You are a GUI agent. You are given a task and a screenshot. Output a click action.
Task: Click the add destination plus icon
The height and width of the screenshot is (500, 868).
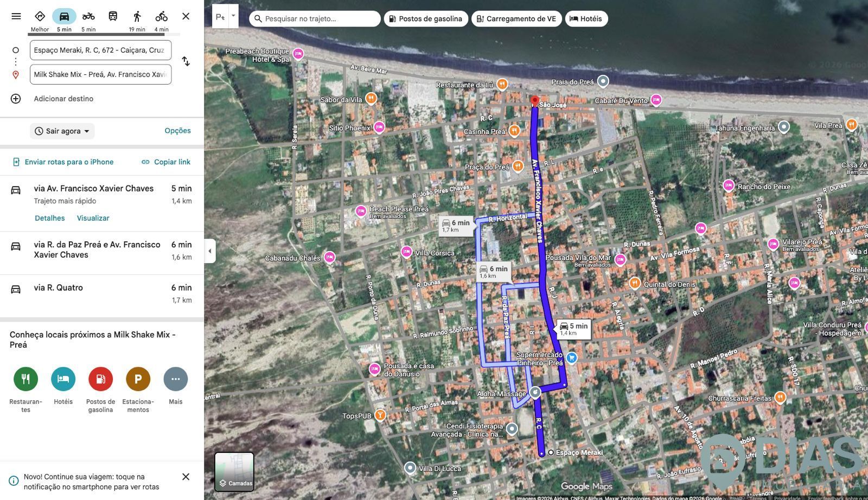16,99
